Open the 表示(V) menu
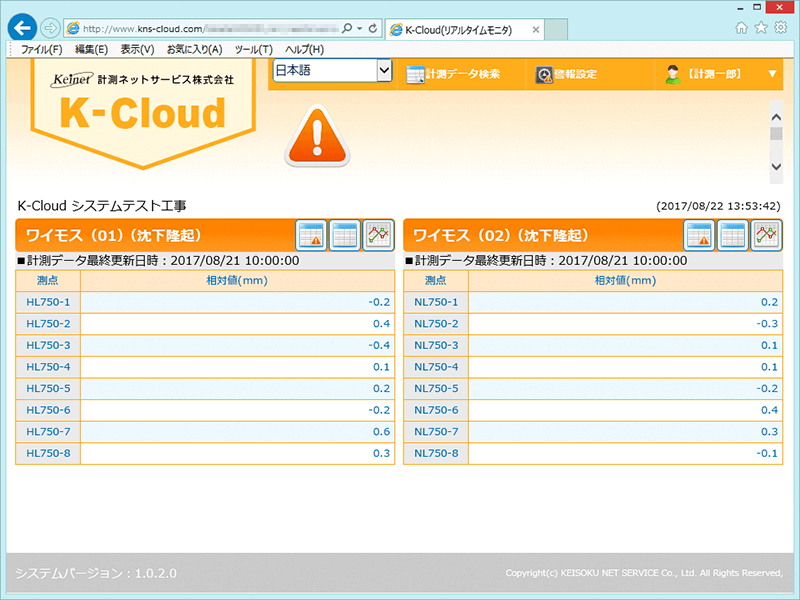 pyautogui.click(x=137, y=49)
